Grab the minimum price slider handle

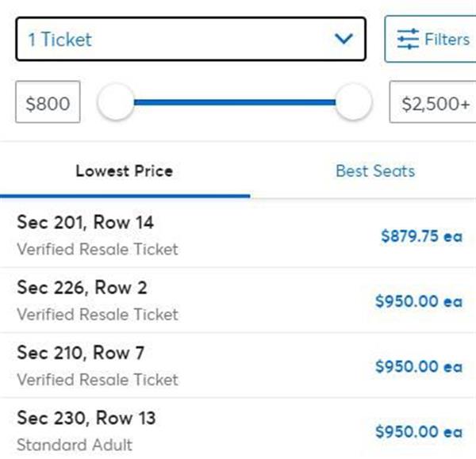116,102
